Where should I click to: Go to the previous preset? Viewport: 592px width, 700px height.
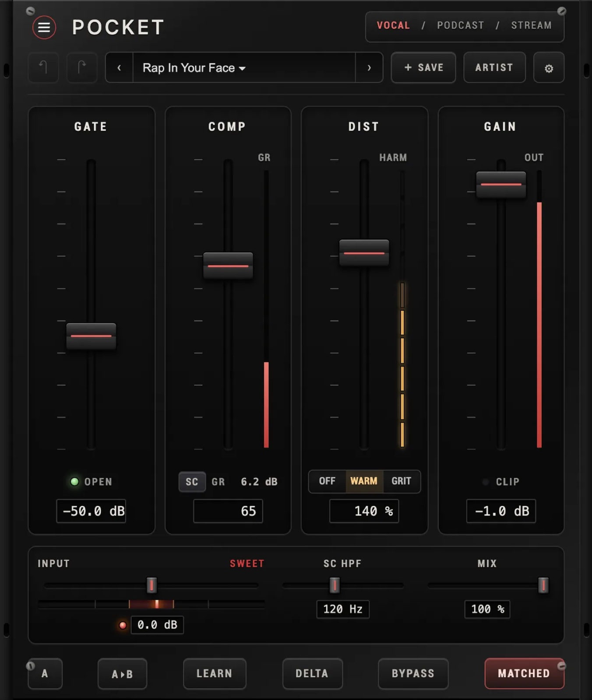click(119, 67)
